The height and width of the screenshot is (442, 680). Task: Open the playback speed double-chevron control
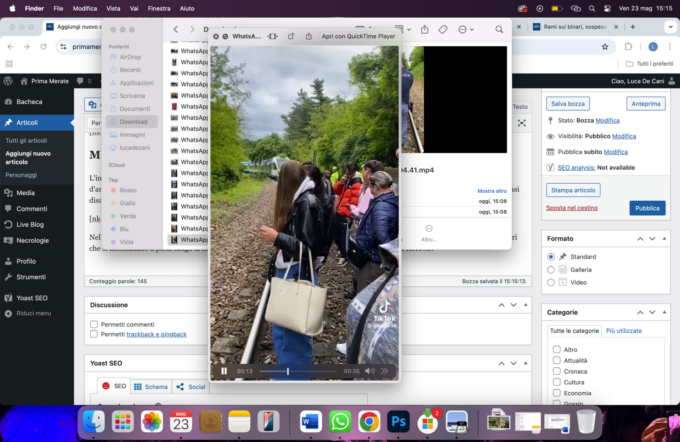pyautogui.click(x=385, y=371)
